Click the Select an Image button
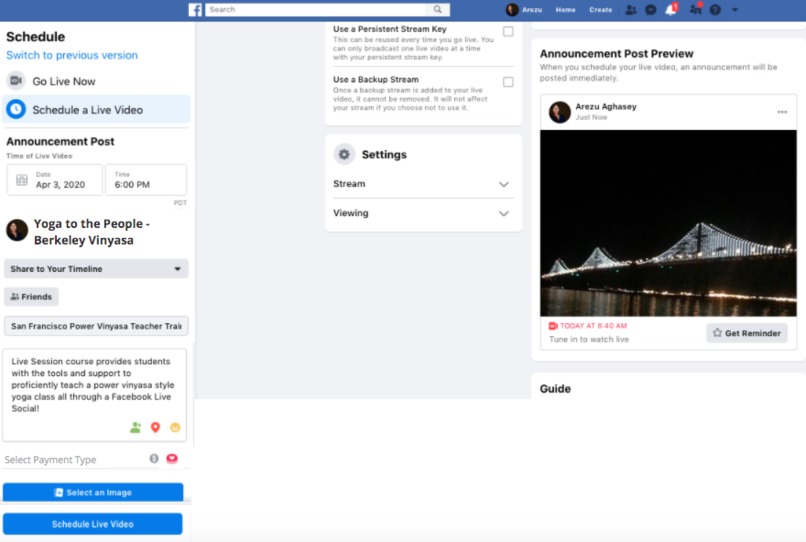806x542 pixels. click(93, 492)
